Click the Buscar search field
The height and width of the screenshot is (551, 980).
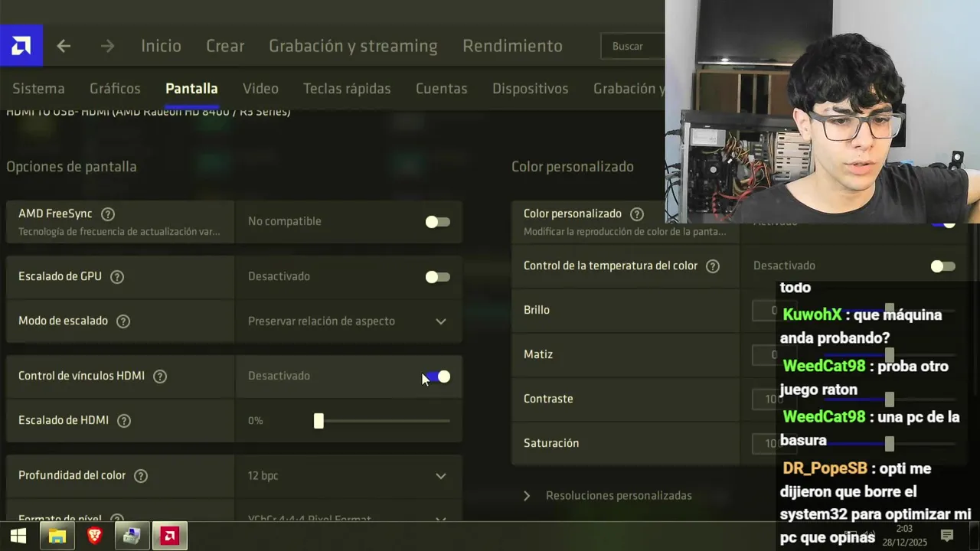pyautogui.click(x=634, y=46)
